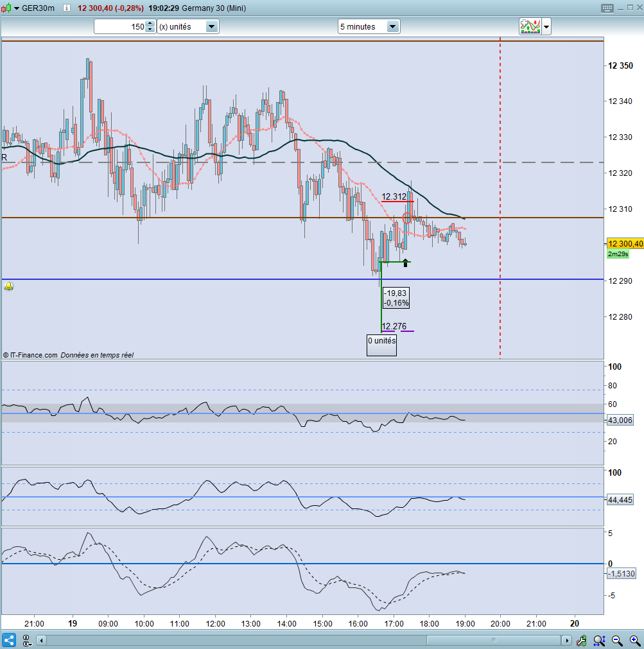
Task: Click the 12 350 price axis label
Action: point(620,65)
